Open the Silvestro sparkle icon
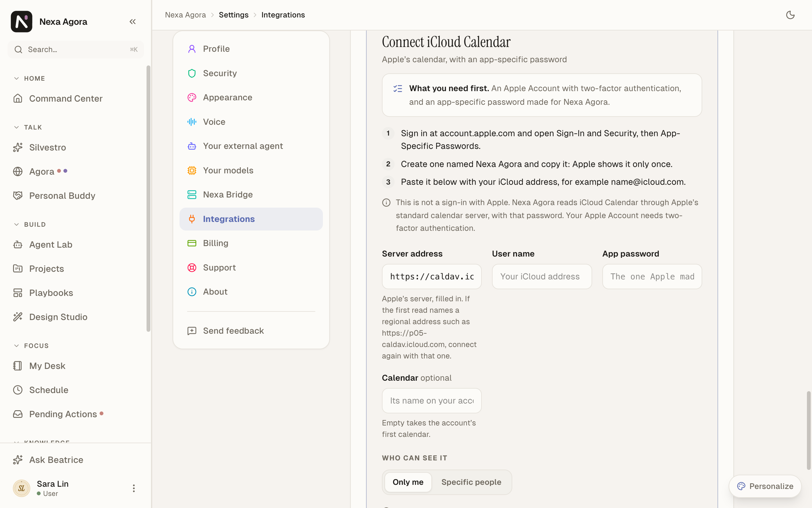Screen dimensions: 812x508 (x=18, y=147)
